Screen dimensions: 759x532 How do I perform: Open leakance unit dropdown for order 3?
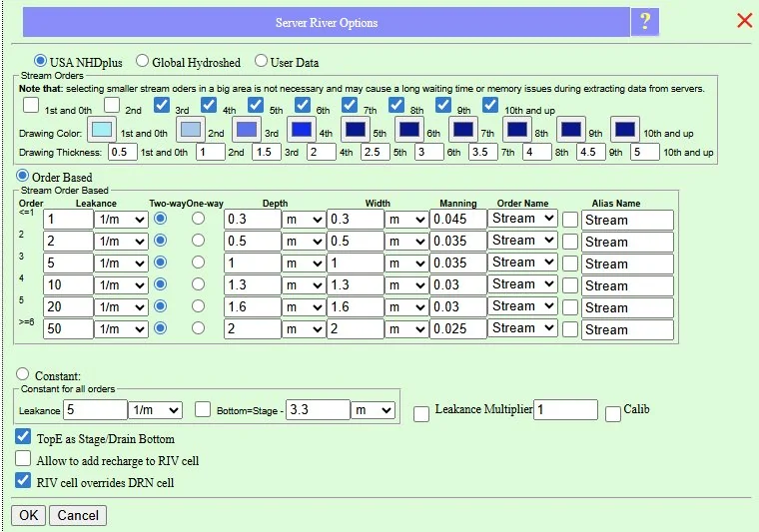click(121, 264)
